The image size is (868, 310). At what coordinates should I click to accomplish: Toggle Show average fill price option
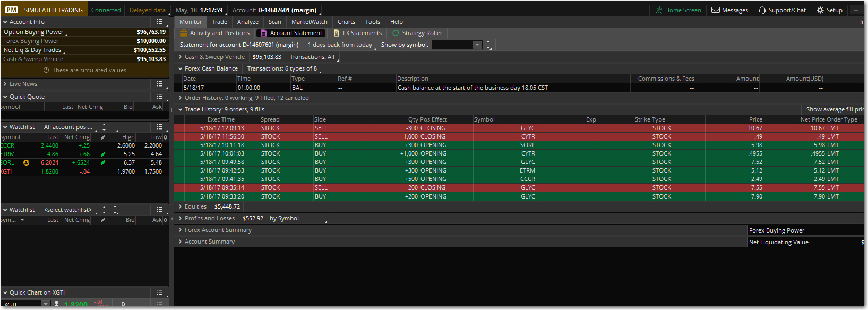tap(833, 109)
